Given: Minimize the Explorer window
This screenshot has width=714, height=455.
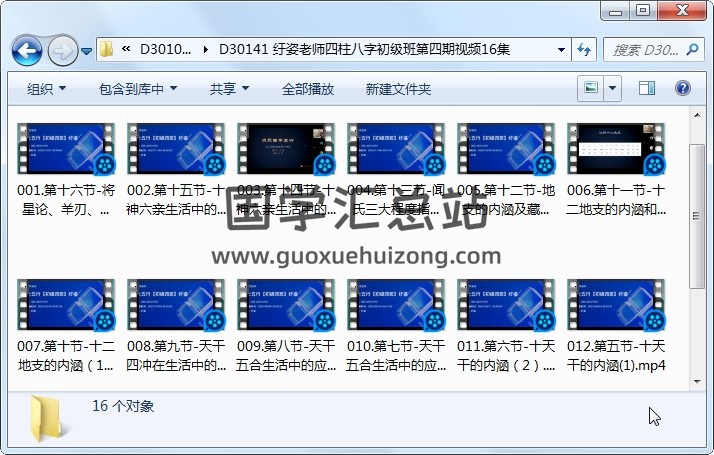Looking at the screenshot, I should pyautogui.click(x=615, y=11).
